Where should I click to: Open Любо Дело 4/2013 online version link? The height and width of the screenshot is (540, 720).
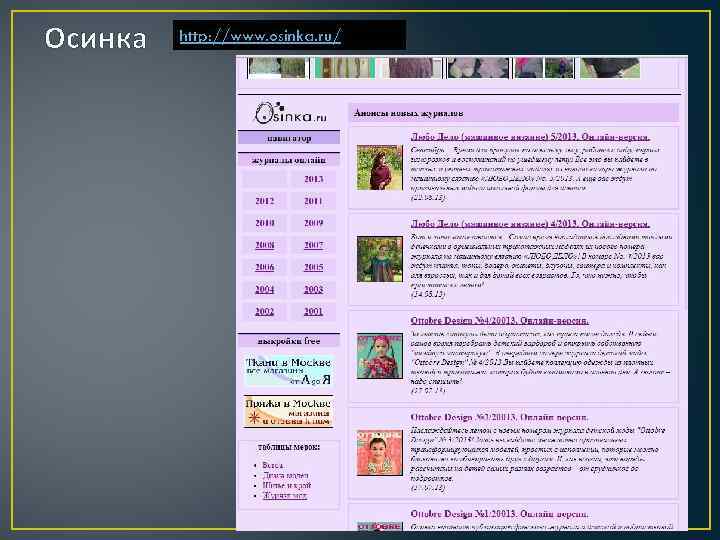530,224
